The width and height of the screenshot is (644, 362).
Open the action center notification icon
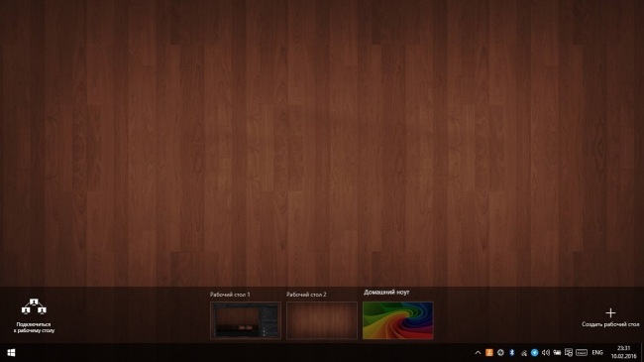click(569, 352)
